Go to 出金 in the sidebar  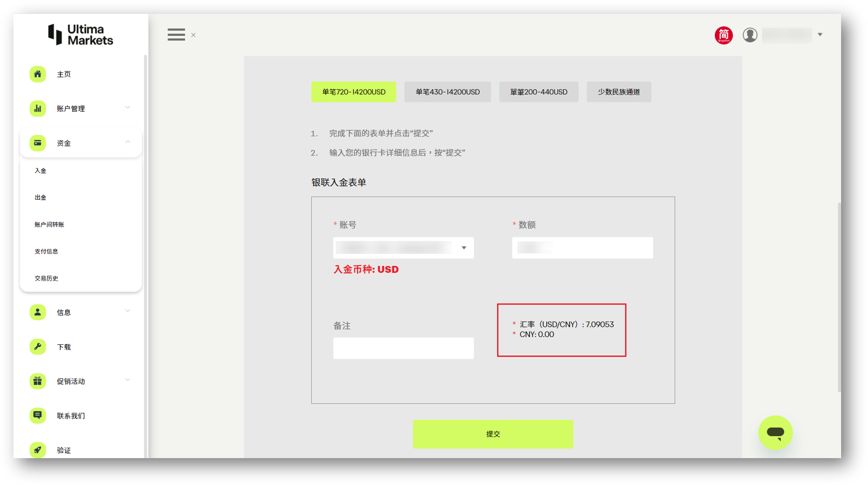tap(40, 198)
